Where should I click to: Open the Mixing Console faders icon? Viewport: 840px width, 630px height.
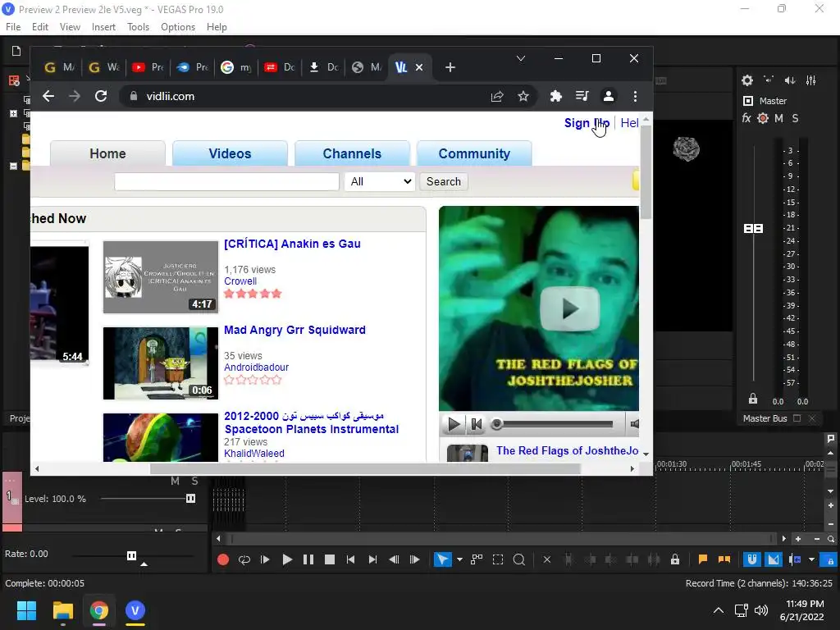[x=811, y=80]
